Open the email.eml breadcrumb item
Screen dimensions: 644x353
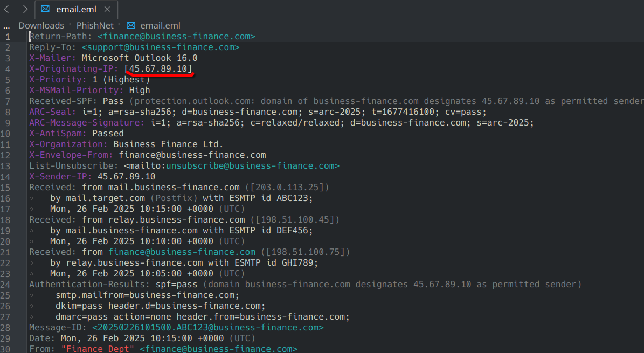point(160,25)
